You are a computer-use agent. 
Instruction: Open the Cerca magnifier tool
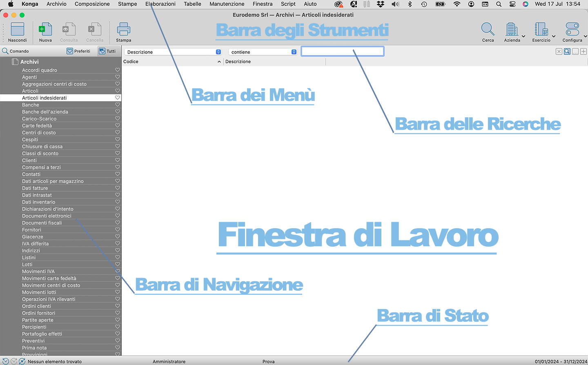pos(488,30)
